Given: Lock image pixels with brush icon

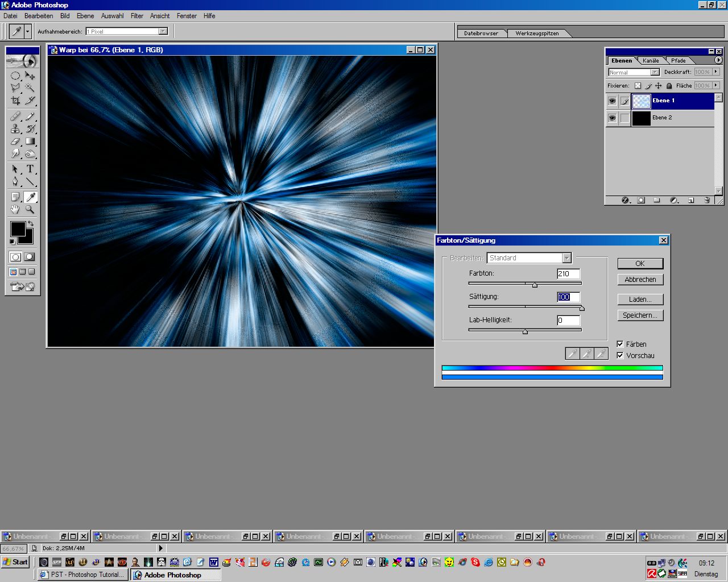Looking at the screenshot, I should point(648,86).
